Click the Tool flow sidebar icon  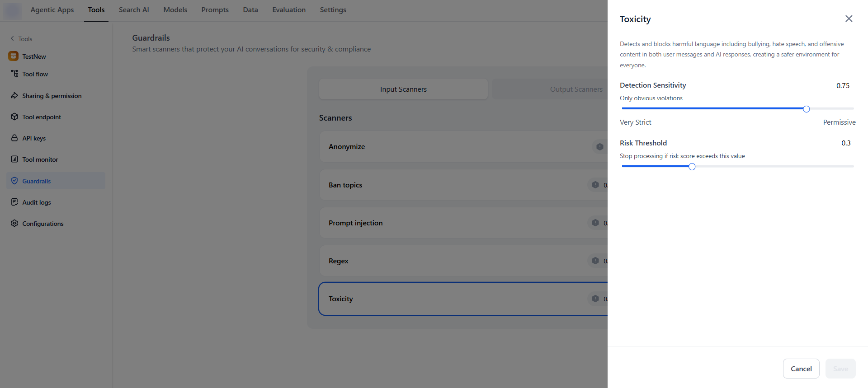point(14,74)
